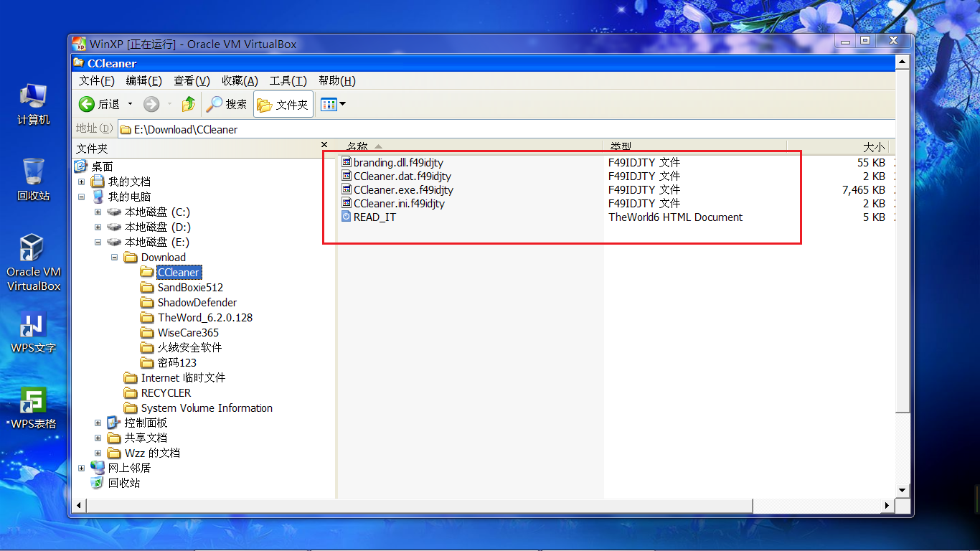
Task: Click the green Back arrow icon
Action: pos(87,105)
